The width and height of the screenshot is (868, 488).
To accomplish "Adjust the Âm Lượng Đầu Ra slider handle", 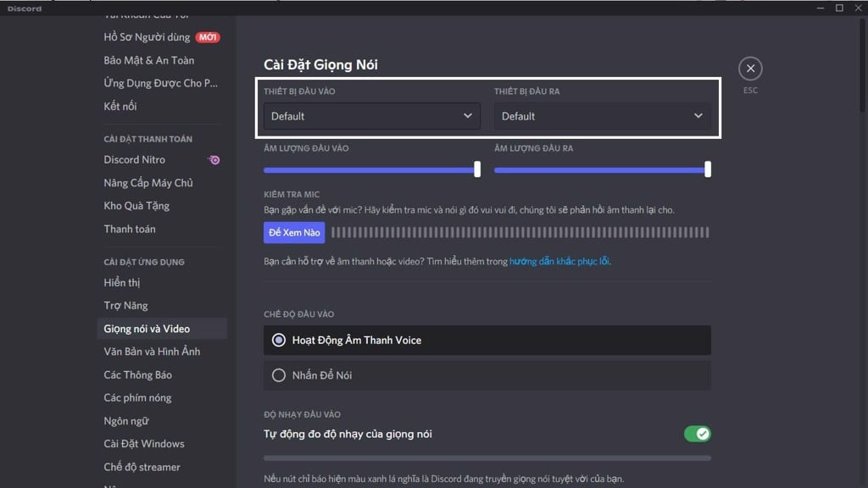I will pyautogui.click(x=708, y=169).
